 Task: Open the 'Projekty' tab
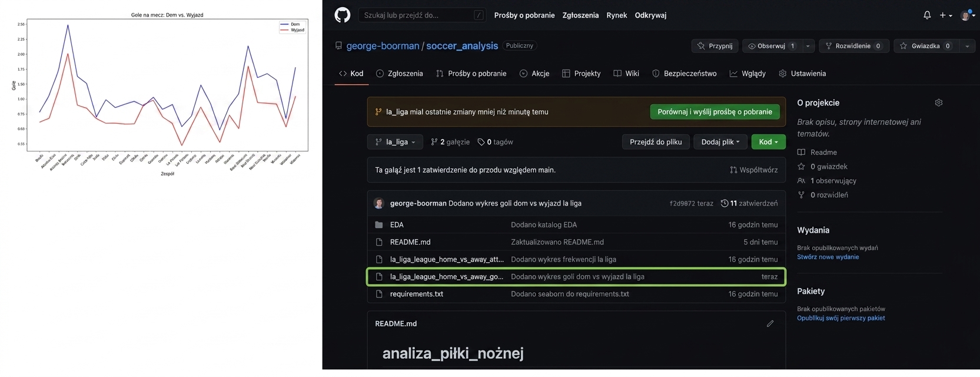[x=582, y=74]
